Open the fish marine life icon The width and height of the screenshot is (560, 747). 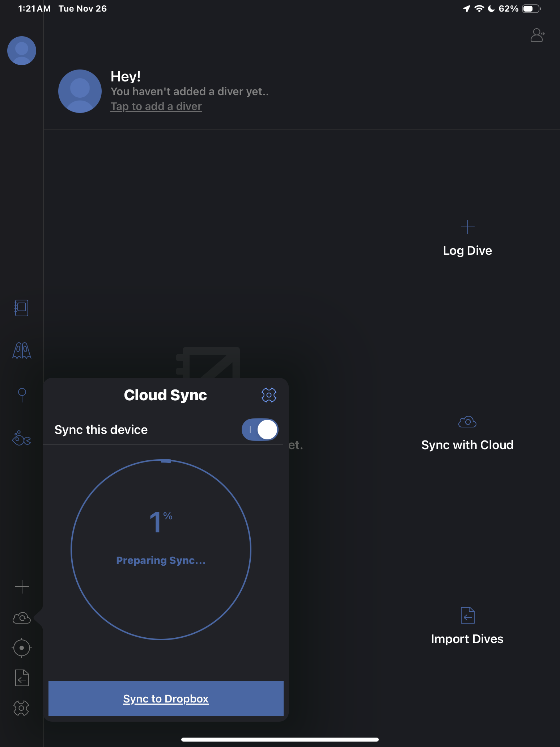point(21,438)
